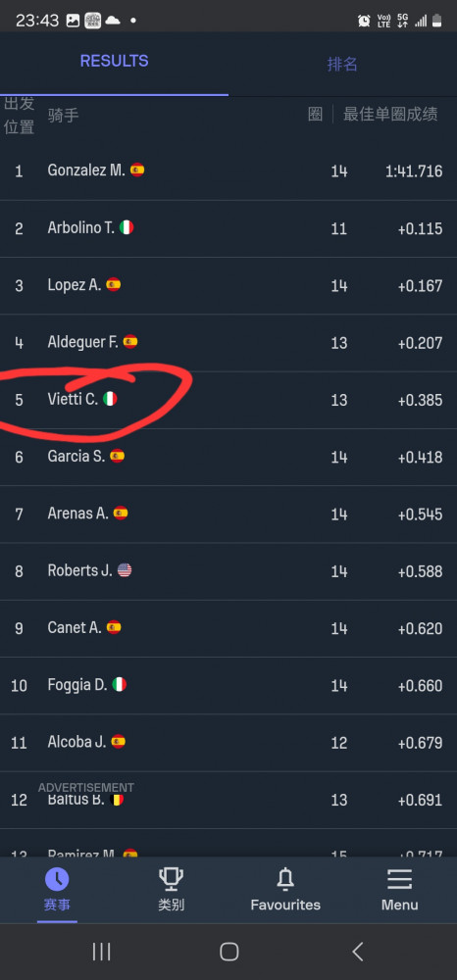Open the trophy 类别 icon
Image resolution: width=457 pixels, height=980 pixels.
click(x=171, y=879)
